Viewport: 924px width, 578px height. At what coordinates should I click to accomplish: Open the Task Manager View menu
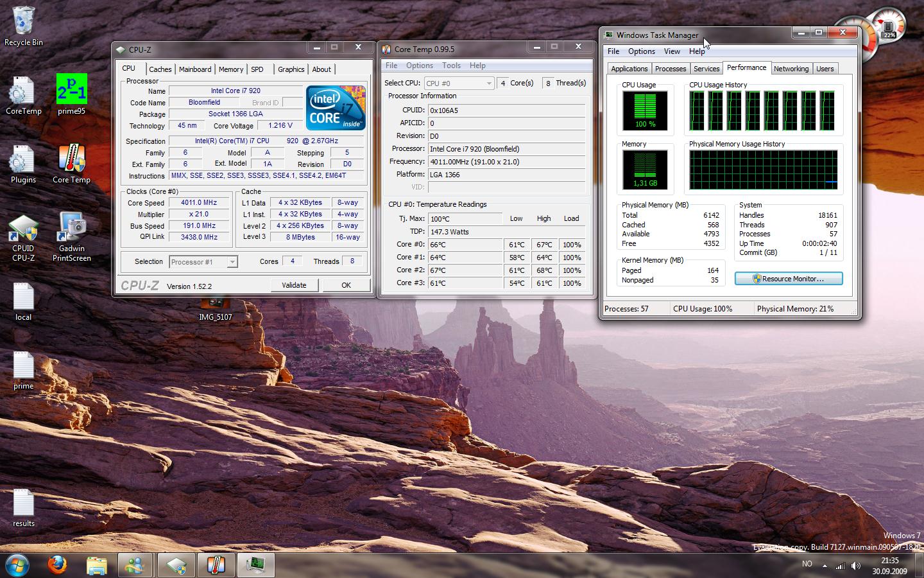coord(672,51)
